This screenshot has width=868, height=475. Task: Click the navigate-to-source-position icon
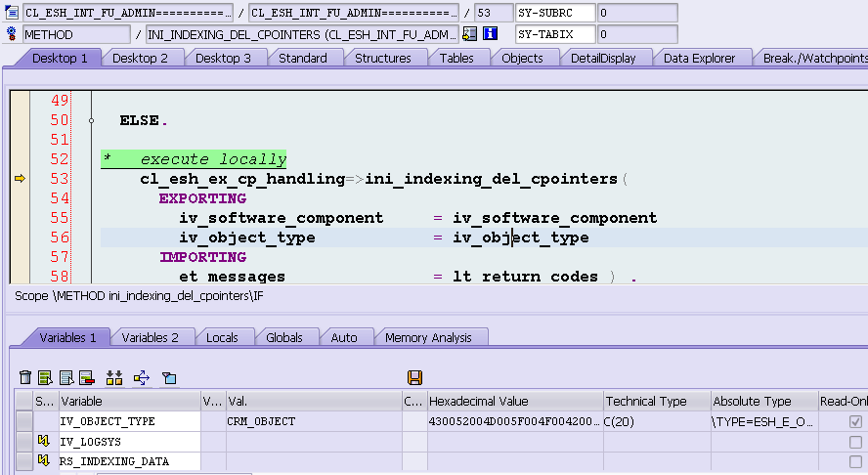coord(470,34)
